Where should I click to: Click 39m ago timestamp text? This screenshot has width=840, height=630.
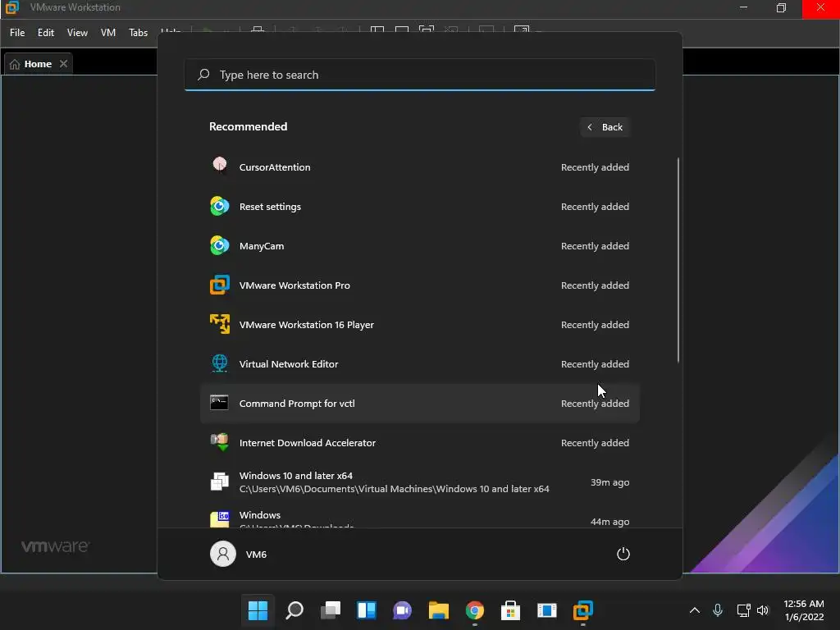click(609, 482)
